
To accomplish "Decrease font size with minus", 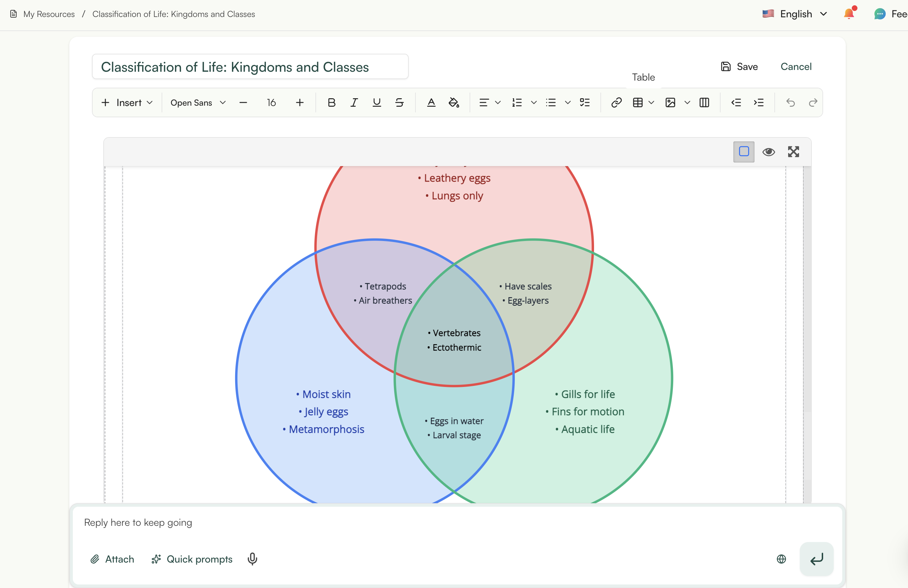I will [x=243, y=102].
